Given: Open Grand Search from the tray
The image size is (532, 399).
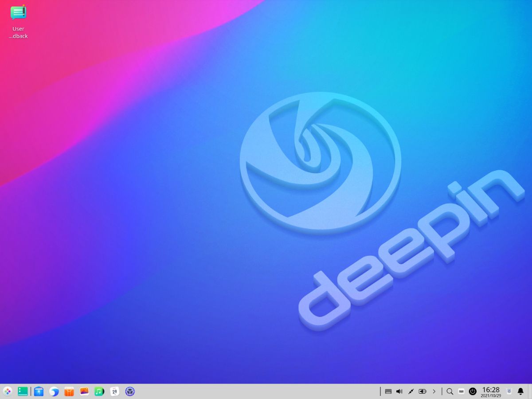Looking at the screenshot, I should (450, 391).
